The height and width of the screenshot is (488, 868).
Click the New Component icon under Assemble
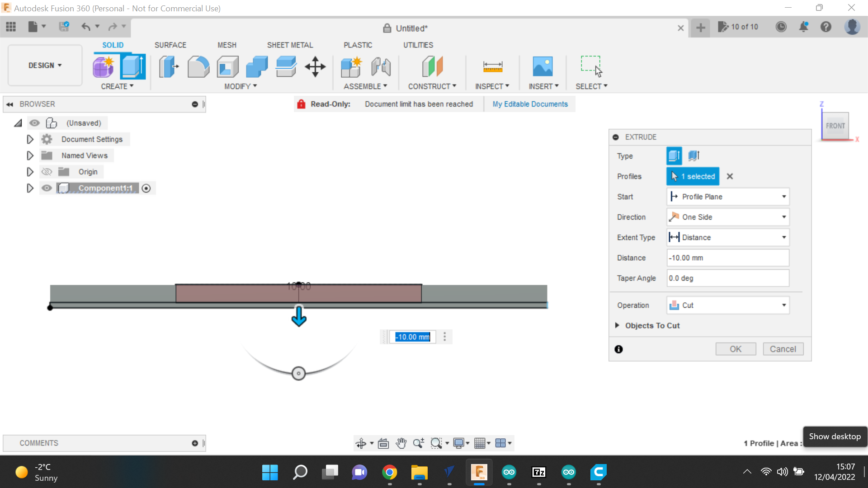point(352,66)
